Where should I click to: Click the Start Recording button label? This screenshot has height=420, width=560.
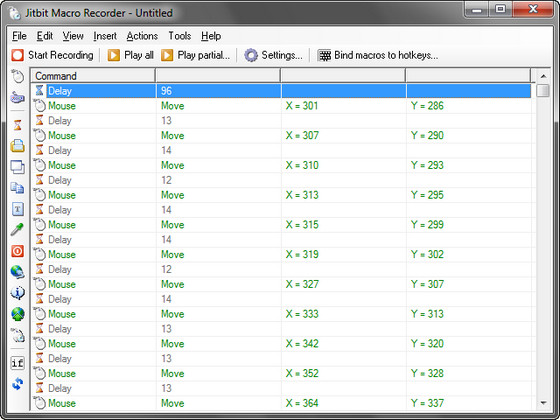click(x=61, y=55)
